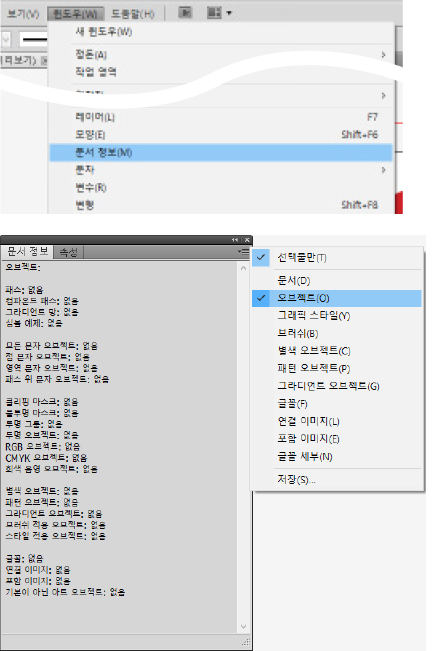Image resolution: width=438 pixels, height=651 pixels.
Task: Click the 불투명 마스크: 없음 line
Action: point(42,413)
